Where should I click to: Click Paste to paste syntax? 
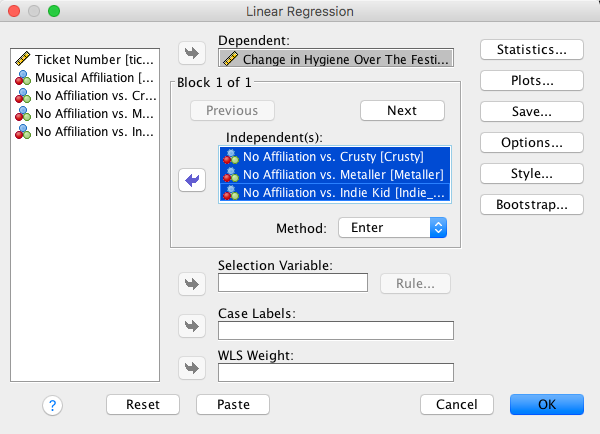pyautogui.click(x=232, y=405)
